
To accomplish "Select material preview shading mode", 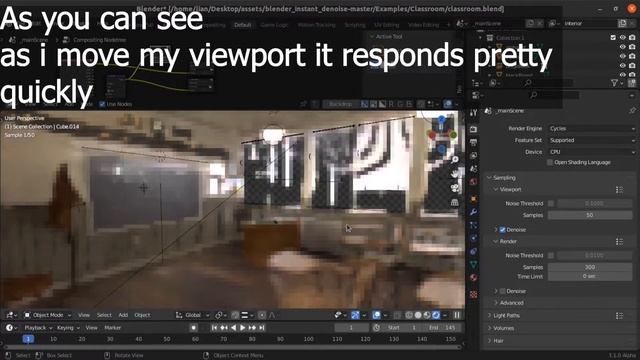I will pos(427,315).
